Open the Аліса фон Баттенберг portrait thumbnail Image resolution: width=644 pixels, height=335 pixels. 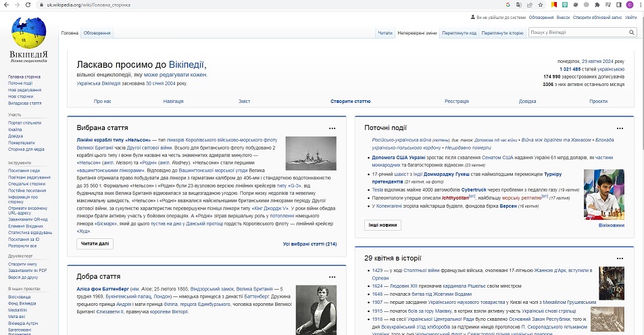tap(316, 310)
